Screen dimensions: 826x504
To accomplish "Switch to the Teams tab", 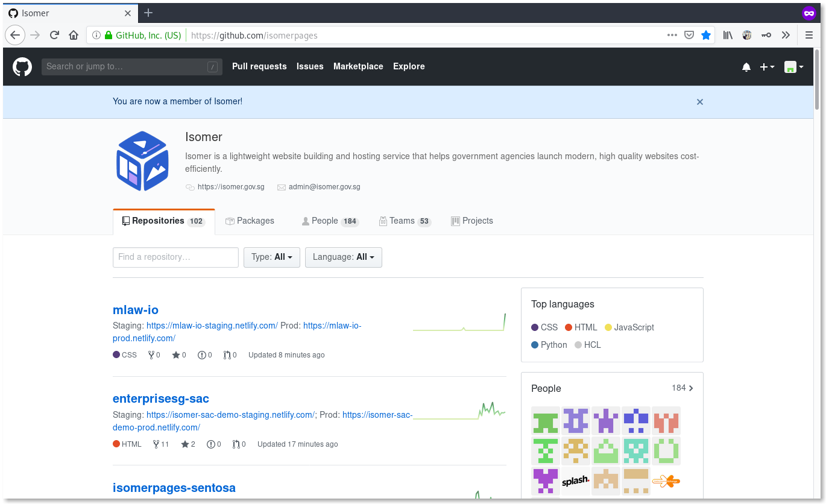I will pos(405,221).
